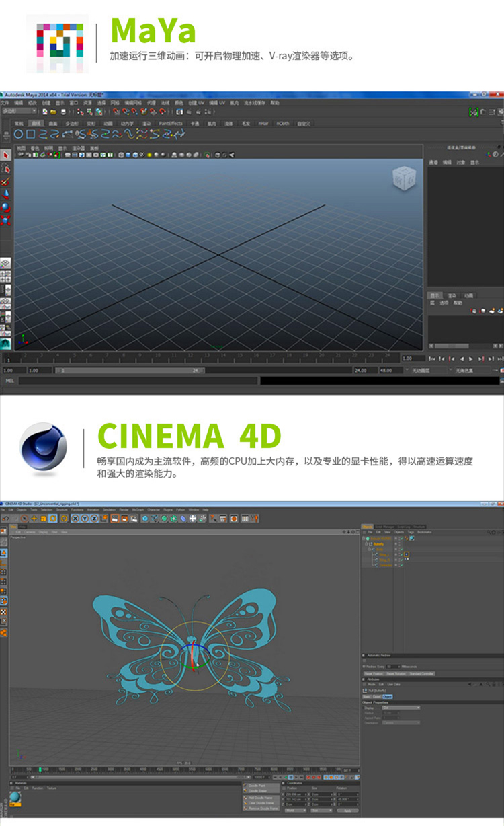The height and width of the screenshot is (826, 504).
Task: Click the Add Doodle Frame button
Action: (261, 798)
